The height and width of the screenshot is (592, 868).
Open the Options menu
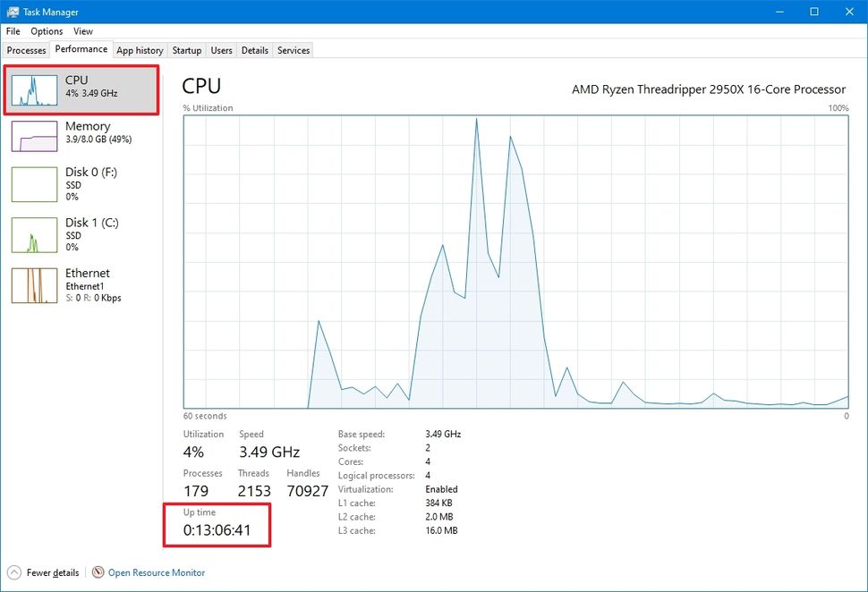[x=46, y=30]
